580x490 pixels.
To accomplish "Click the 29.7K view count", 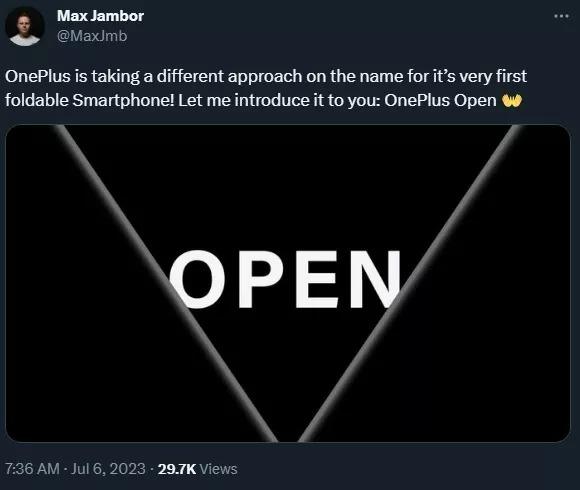I will [177, 469].
